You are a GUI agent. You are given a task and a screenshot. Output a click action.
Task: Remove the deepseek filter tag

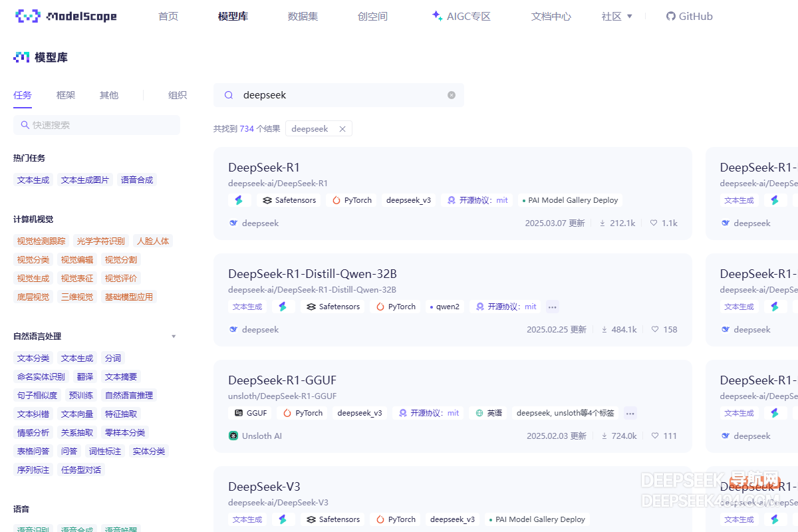pos(342,129)
